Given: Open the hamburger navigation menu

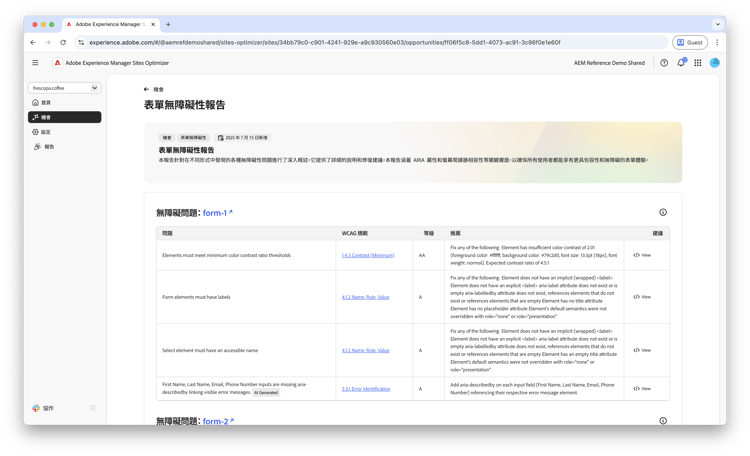Looking at the screenshot, I should click(x=35, y=63).
